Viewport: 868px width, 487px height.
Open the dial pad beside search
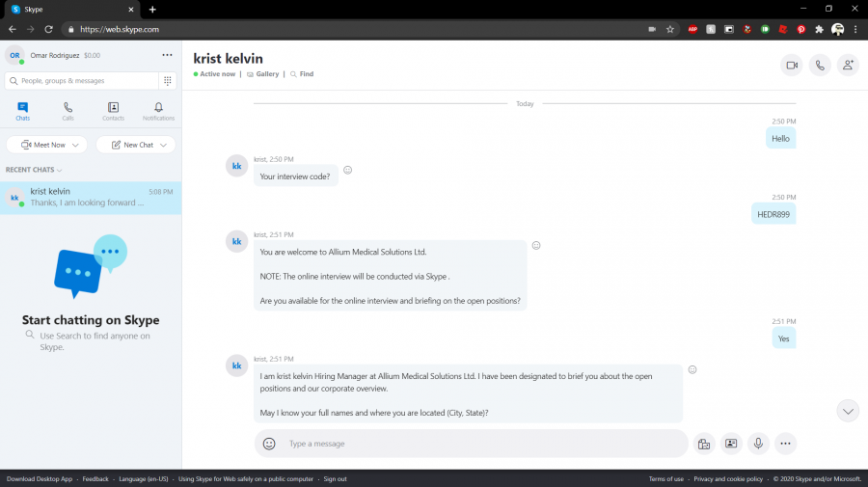coord(168,81)
